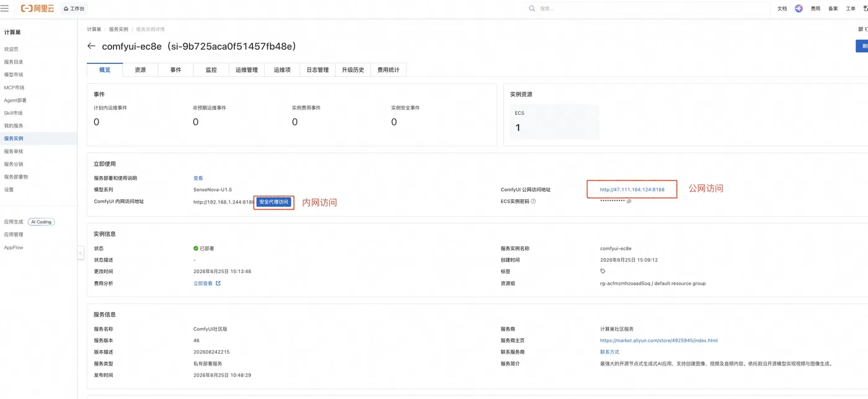Open the 运维管理 tab
This screenshot has height=399, width=868.
click(x=247, y=70)
